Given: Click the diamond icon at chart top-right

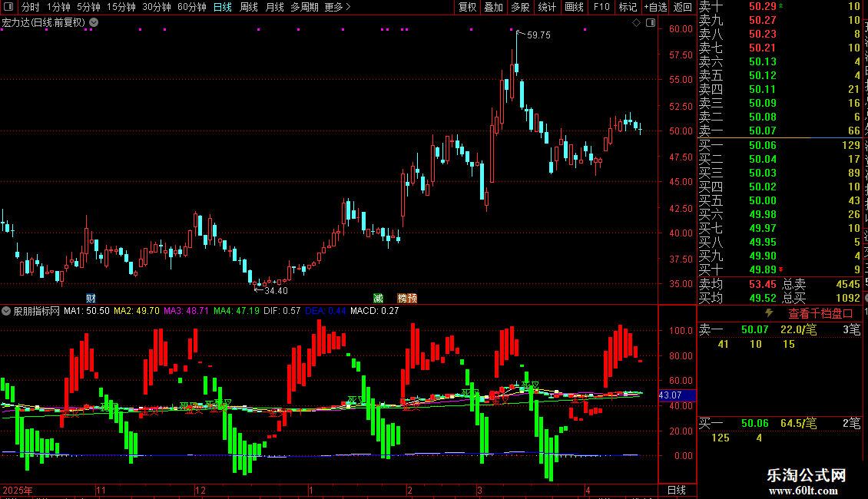Looking at the screenshot, I should (636, 23).
